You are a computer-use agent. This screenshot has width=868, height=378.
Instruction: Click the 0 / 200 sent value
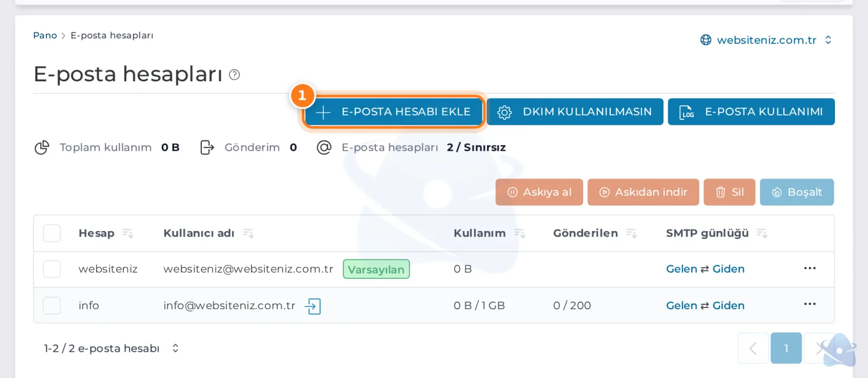tap(572, 306)
